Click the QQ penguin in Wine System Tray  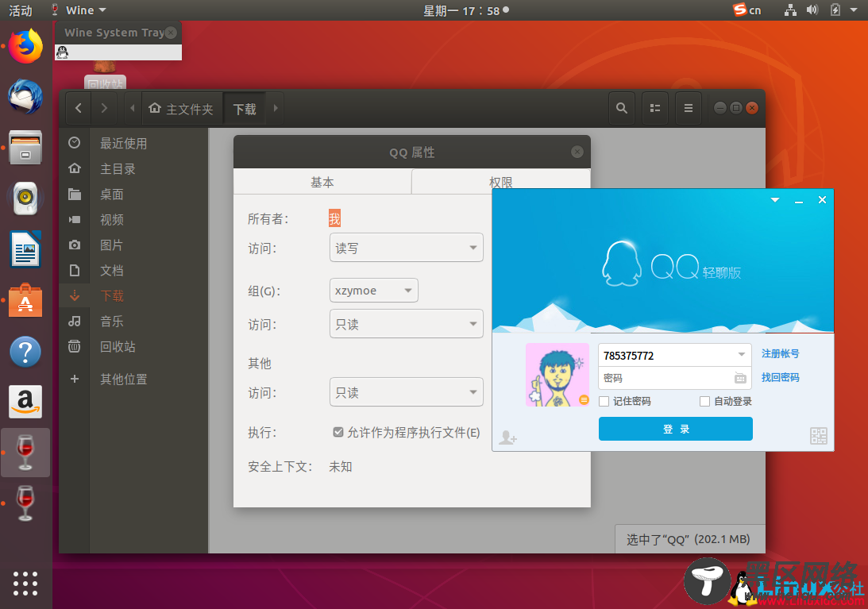click(63, 52)
